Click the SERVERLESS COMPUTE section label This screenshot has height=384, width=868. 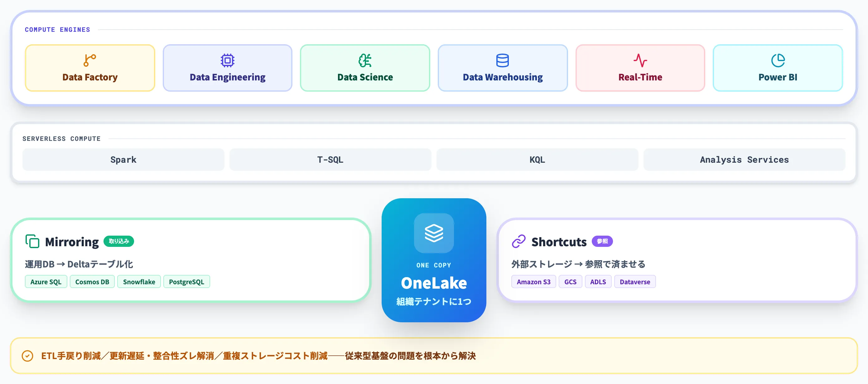tap(61, 139)
